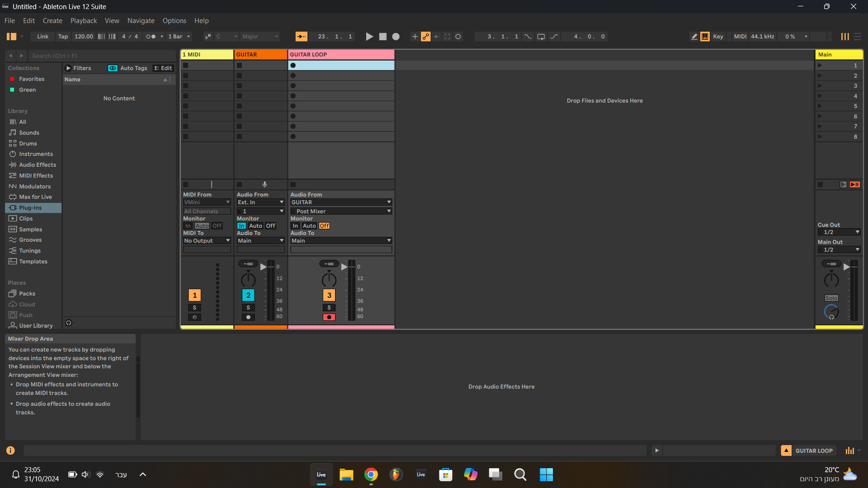Launch scene 1 in Main track

pos(820,66)
